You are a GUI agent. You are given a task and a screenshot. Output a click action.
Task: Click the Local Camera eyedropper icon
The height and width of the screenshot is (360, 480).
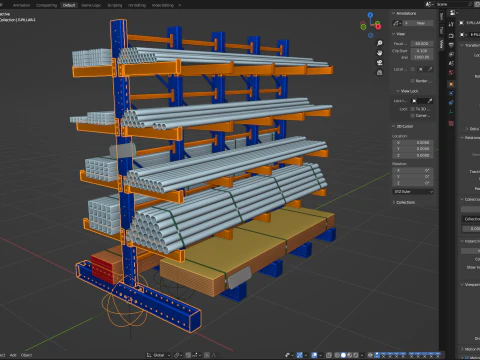[430, 69]
